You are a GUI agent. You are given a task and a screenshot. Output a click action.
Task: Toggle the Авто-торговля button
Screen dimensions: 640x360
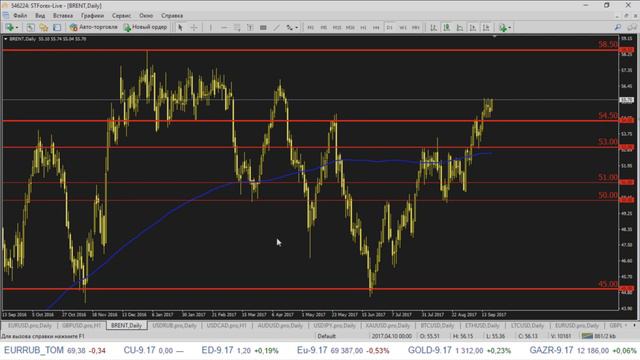[x=93, y=27]
